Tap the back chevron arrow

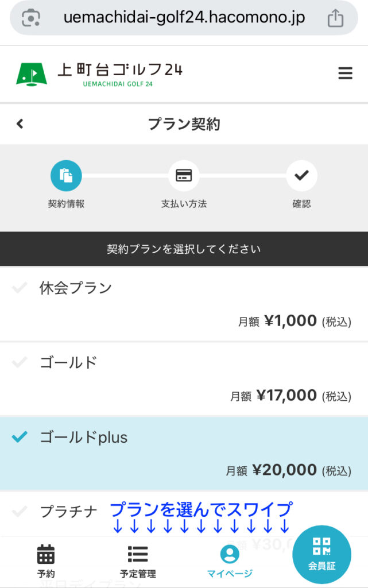click(x=20, y=123)
